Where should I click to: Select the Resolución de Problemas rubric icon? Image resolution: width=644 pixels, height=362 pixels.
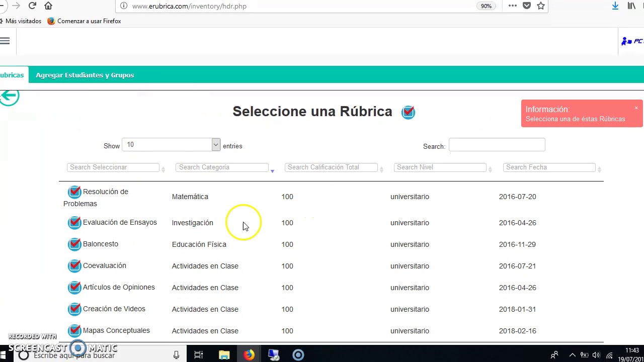[74, 192]
